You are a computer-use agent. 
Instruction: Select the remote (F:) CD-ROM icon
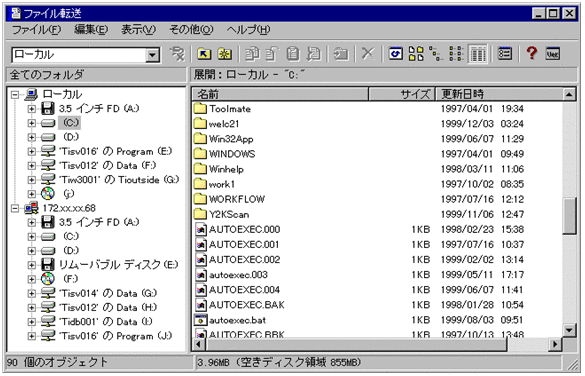coord(48,279)
